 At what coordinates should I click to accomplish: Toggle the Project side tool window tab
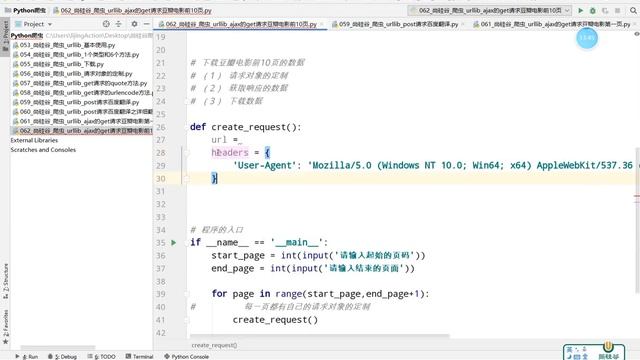pos(5,36)
